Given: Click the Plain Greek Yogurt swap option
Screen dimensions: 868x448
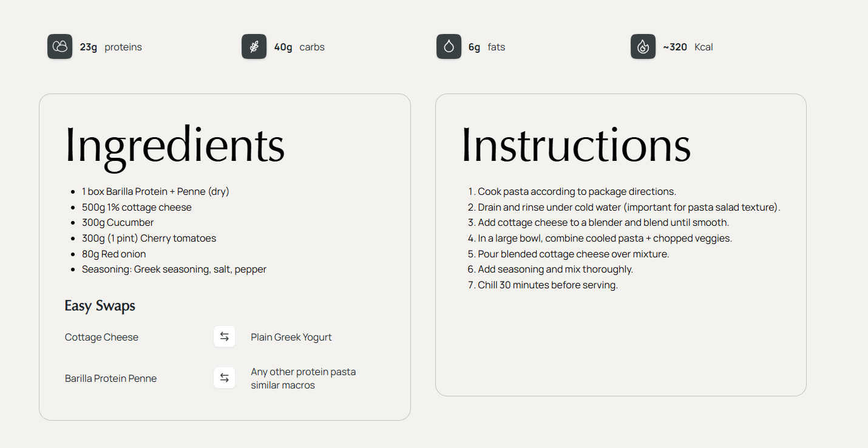Looking at the screenshot, I should pyautogui.click(x=291, y=337).
